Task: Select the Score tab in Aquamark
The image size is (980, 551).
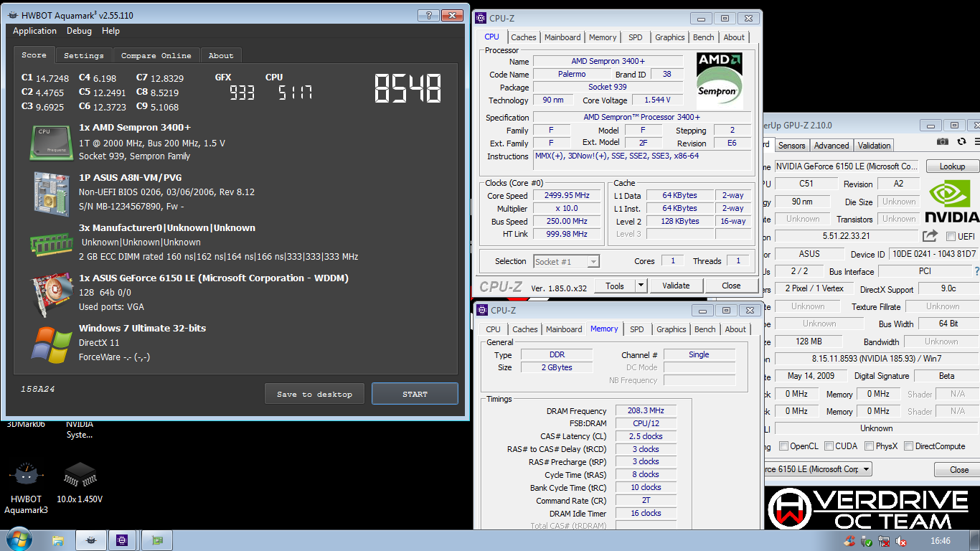Action: tap(34, 55)
